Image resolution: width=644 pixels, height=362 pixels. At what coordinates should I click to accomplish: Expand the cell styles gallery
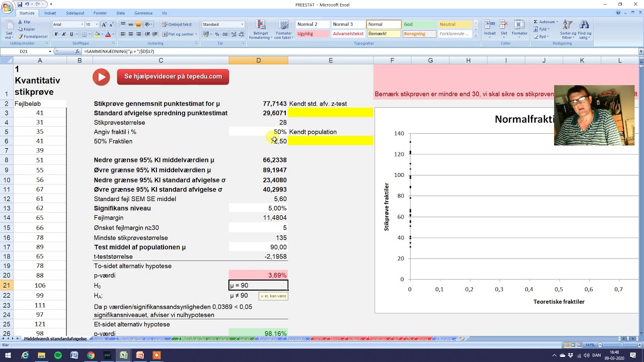pos(476,37)
